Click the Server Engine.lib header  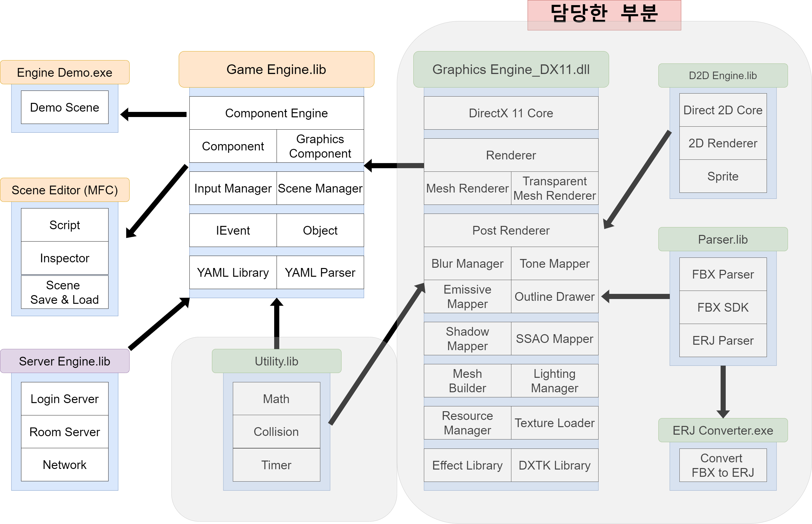64,361
